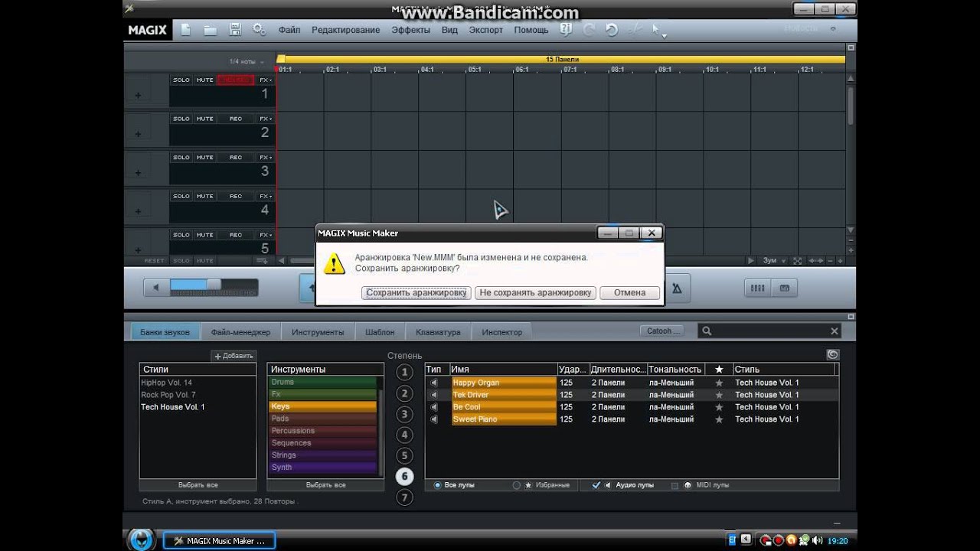Preview the Tek Driver loop with its speaker icon

pos(434,395)
